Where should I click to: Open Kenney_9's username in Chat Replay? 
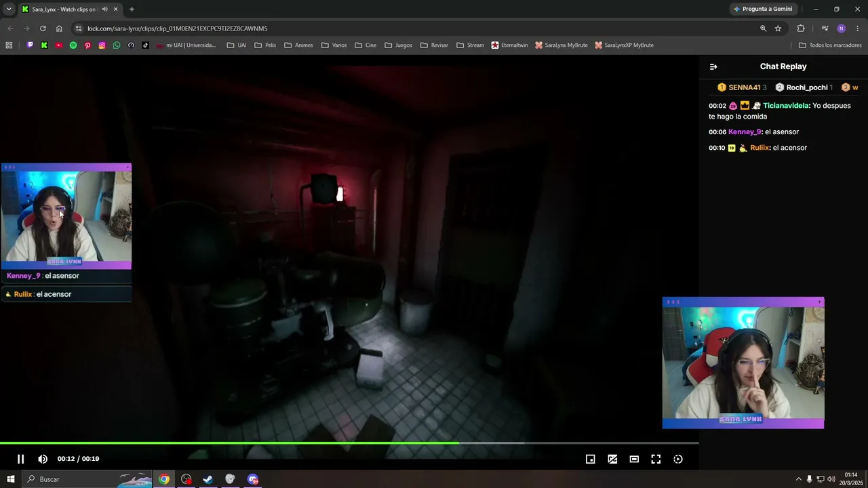[x=745, y=132]
